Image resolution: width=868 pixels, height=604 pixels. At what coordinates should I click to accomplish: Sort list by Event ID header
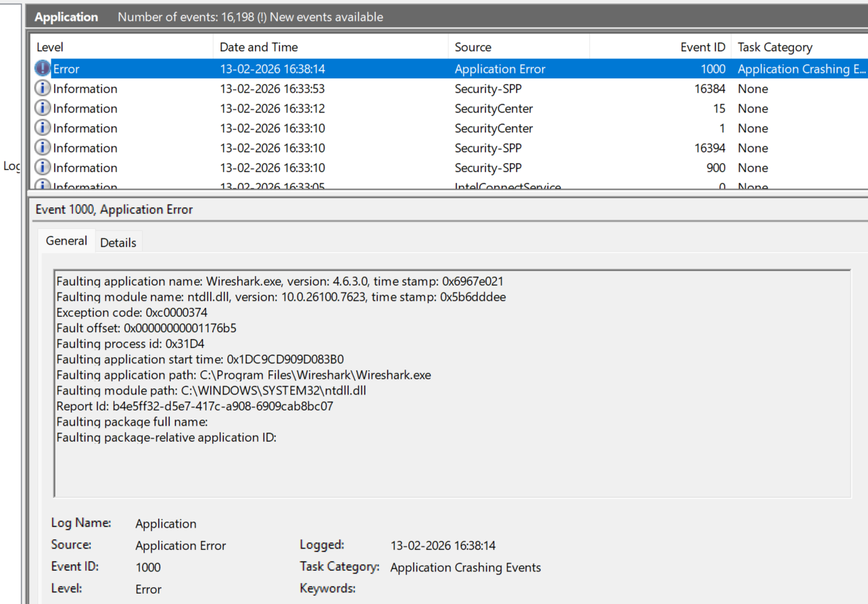[x=702, y=47]
